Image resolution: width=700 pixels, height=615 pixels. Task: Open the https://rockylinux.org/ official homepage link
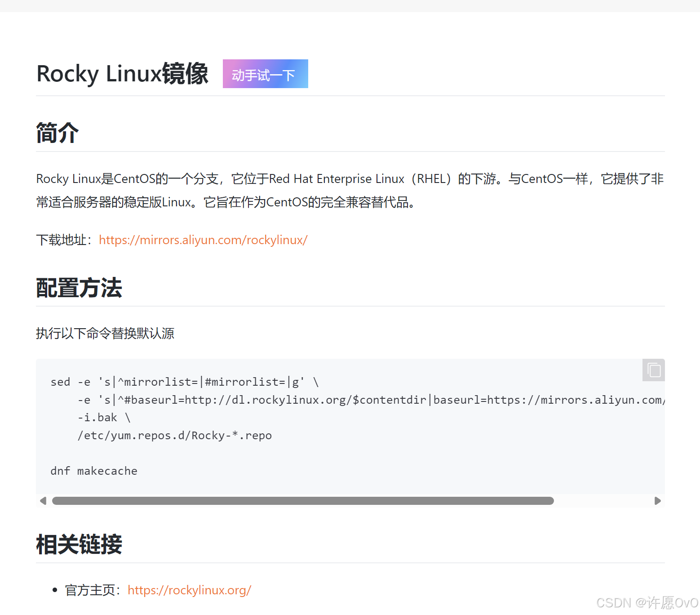coord(189,590)
